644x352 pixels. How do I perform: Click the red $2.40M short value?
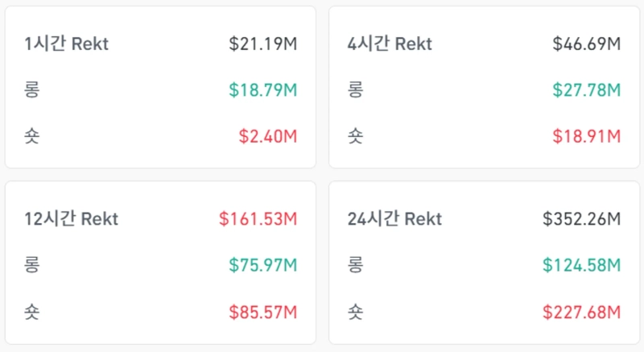tap(268, 136)
